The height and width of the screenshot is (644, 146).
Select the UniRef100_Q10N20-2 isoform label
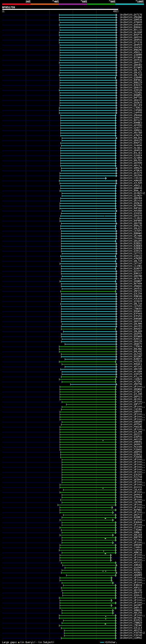point(132,193)
